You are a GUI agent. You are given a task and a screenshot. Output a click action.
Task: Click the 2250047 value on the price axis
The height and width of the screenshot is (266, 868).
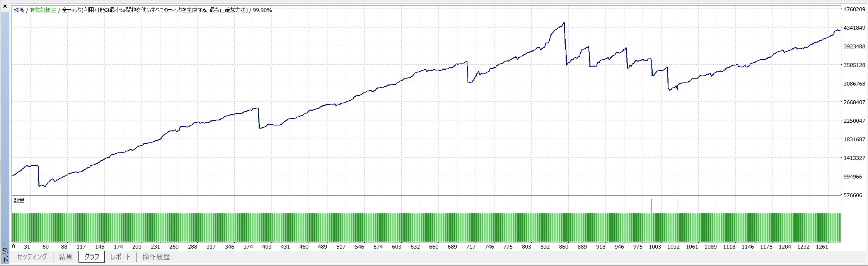pyautogui.click(x=854, y=121)
